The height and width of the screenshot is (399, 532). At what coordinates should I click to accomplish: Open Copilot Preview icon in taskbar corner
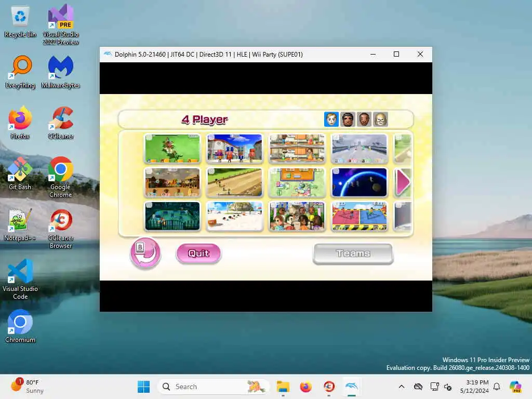tap(516, 387)
